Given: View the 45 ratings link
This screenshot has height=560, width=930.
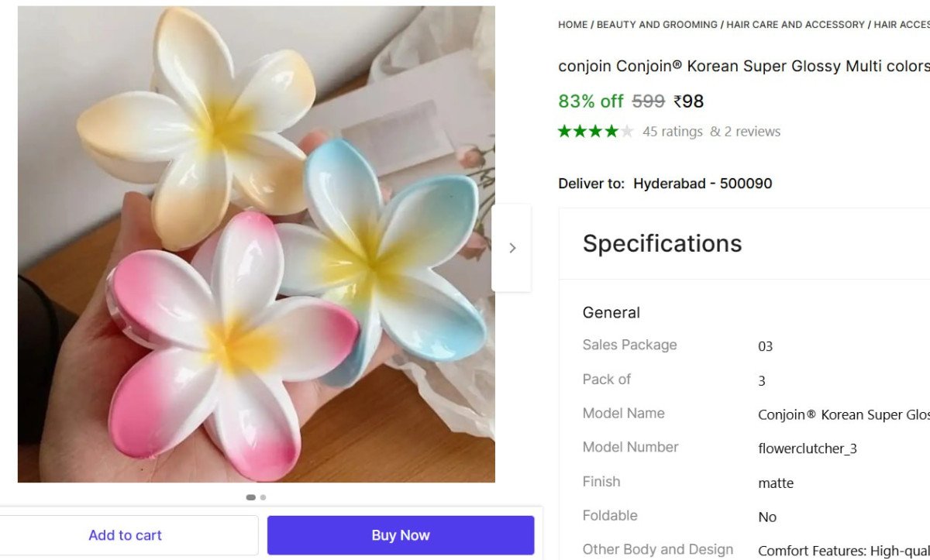Looking at the screenshot, I should [x=672, y=132].
